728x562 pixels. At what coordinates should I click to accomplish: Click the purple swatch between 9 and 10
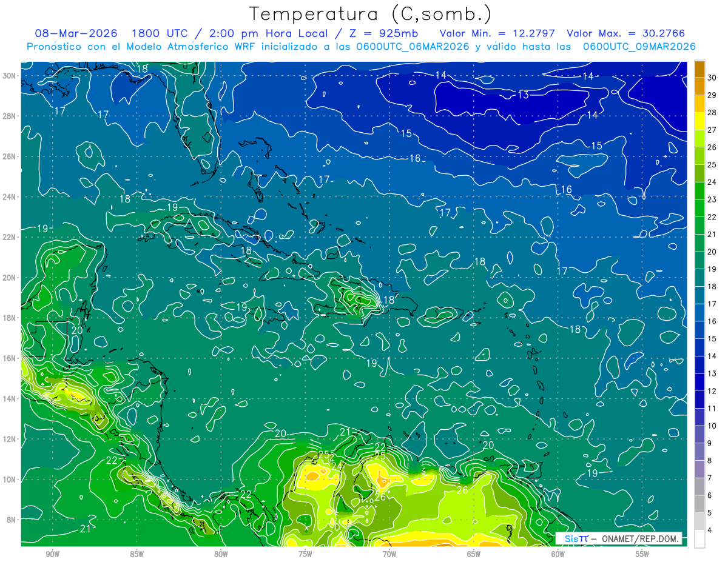pyautogui.click(x=699, y=435)
